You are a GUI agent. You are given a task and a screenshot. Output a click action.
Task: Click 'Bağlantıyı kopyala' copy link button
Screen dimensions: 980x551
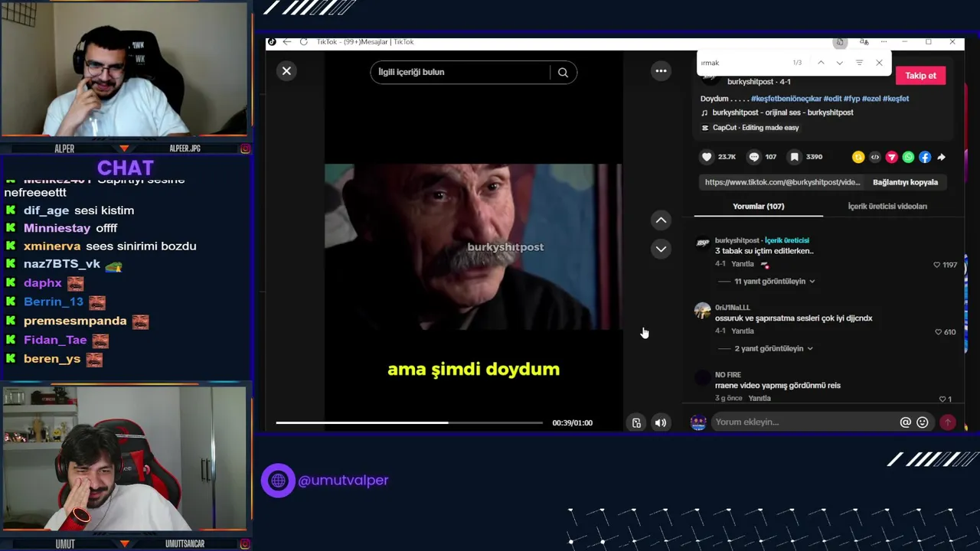pyautogui.click(x=905, y=182)
